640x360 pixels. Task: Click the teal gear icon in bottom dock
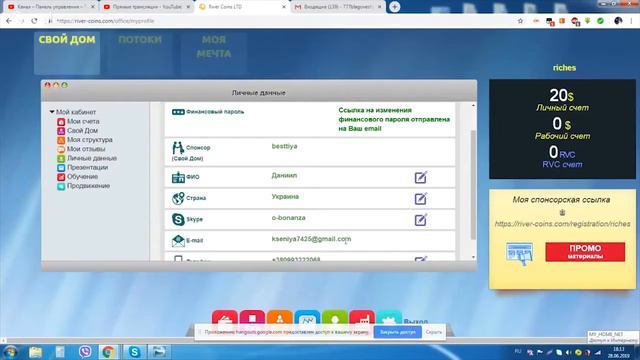pos(389,318)
